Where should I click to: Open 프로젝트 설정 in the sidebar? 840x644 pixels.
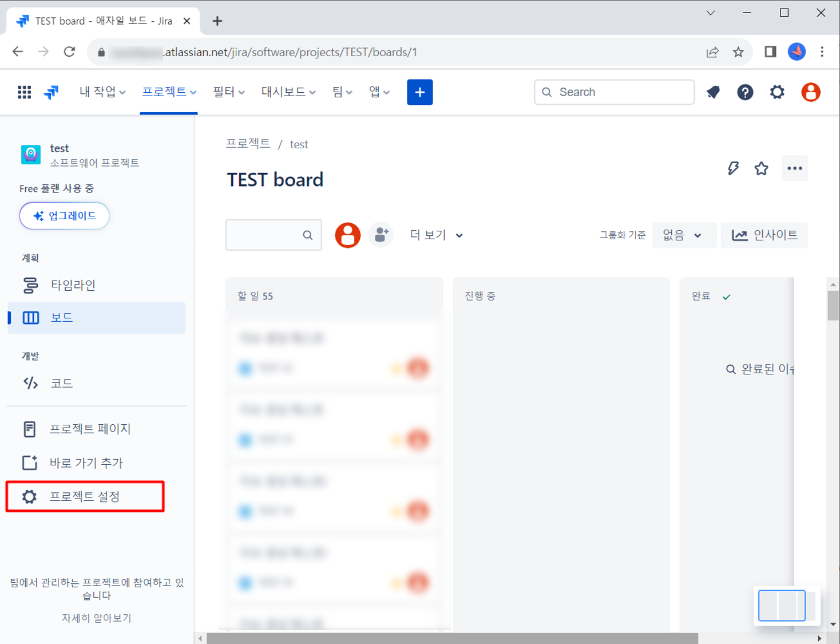(85, 496)
